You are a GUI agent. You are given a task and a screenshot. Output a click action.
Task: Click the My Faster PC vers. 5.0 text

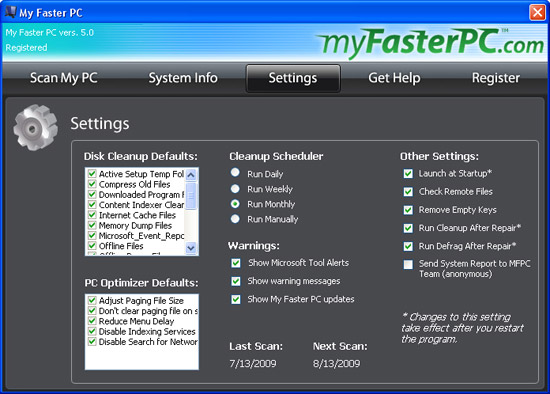(49, 33)
